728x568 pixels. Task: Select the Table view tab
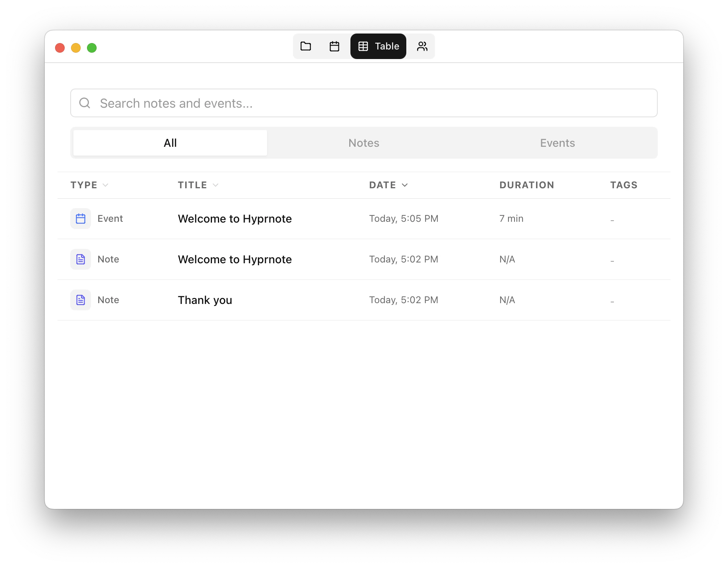pyautogui.click(x=378, y=46)
